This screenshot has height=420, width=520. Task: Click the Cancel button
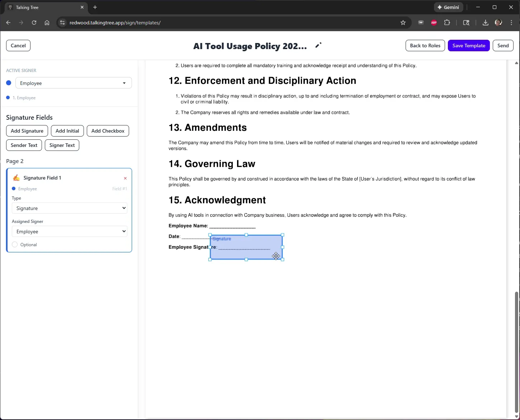click(18, 46)
